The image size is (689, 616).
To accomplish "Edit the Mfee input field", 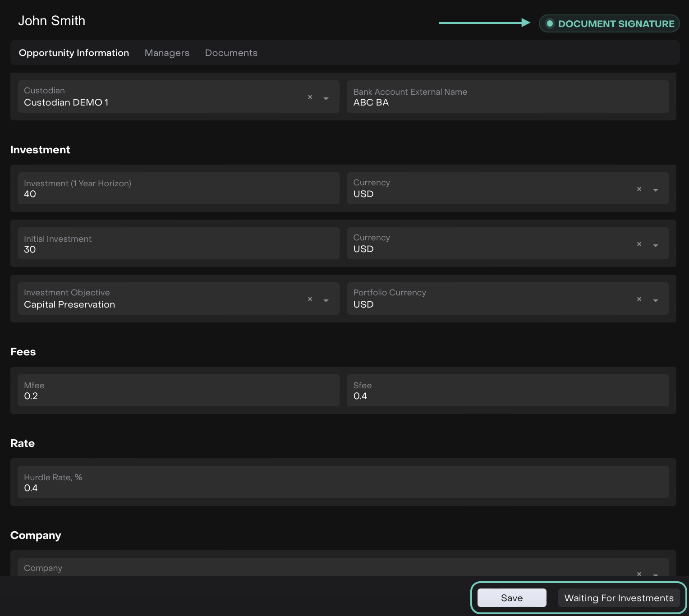I will tap(179, 391).
